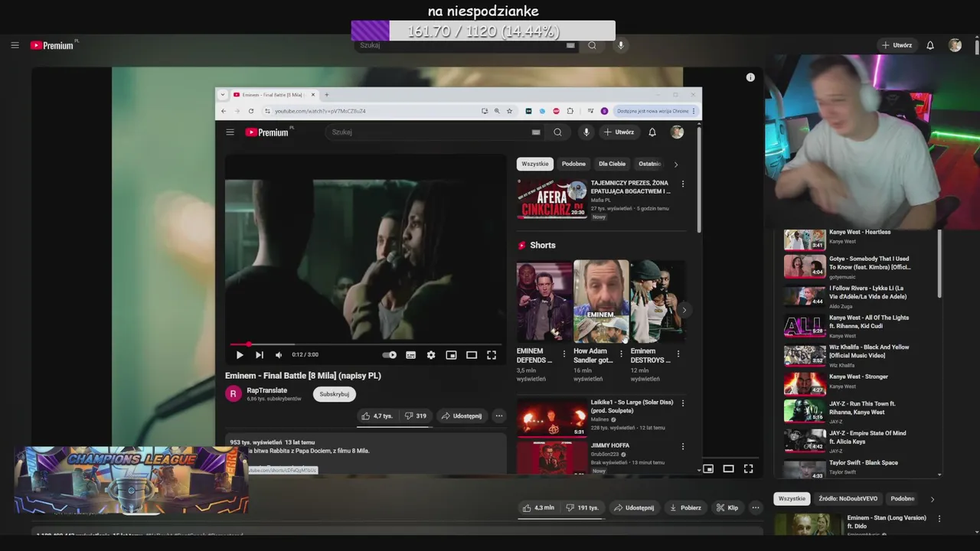Image resolution: width=980 pixels, height=551 pixels.
Task: Open options for JIMMY HOFFA video
Action: pos(683,446)
